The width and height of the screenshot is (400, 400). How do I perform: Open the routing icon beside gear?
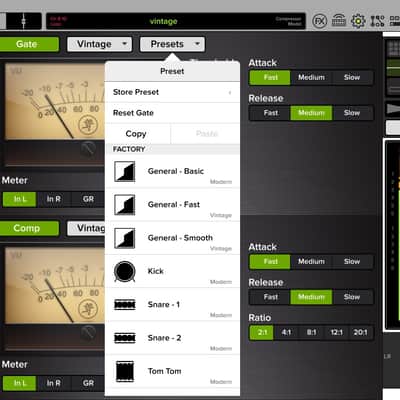click(x=377, y=21)
